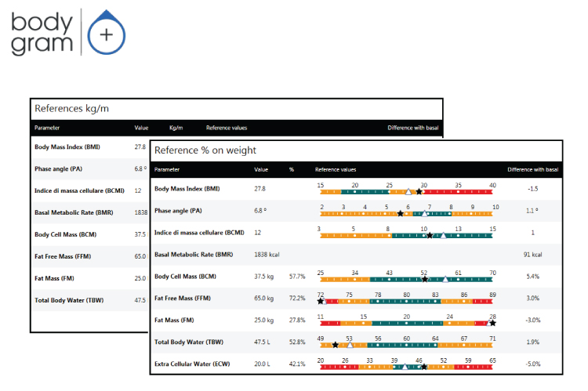Click the star marker on Fat Free Mass scale
Screen dimensions: 588x391
[321, 301]
